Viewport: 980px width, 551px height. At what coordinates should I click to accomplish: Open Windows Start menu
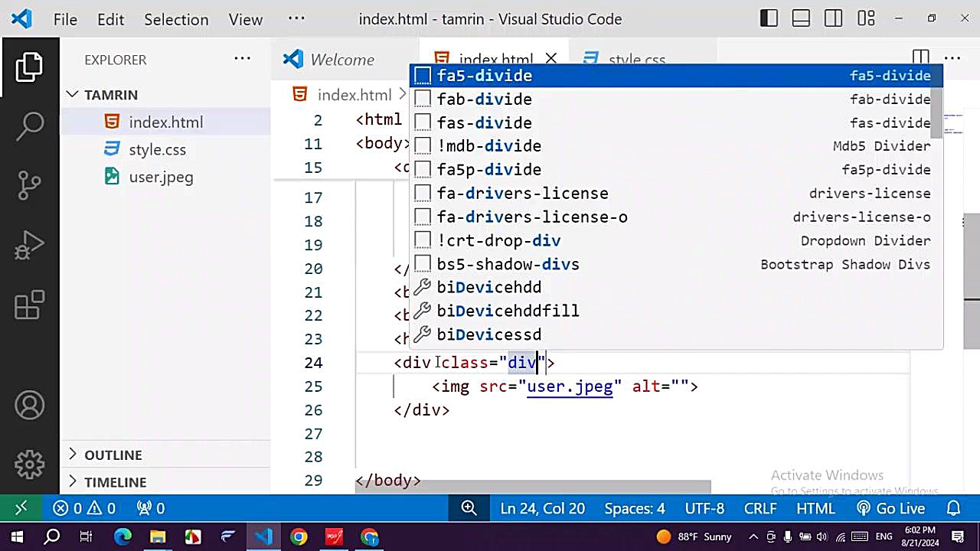click(x=16, y=536)
